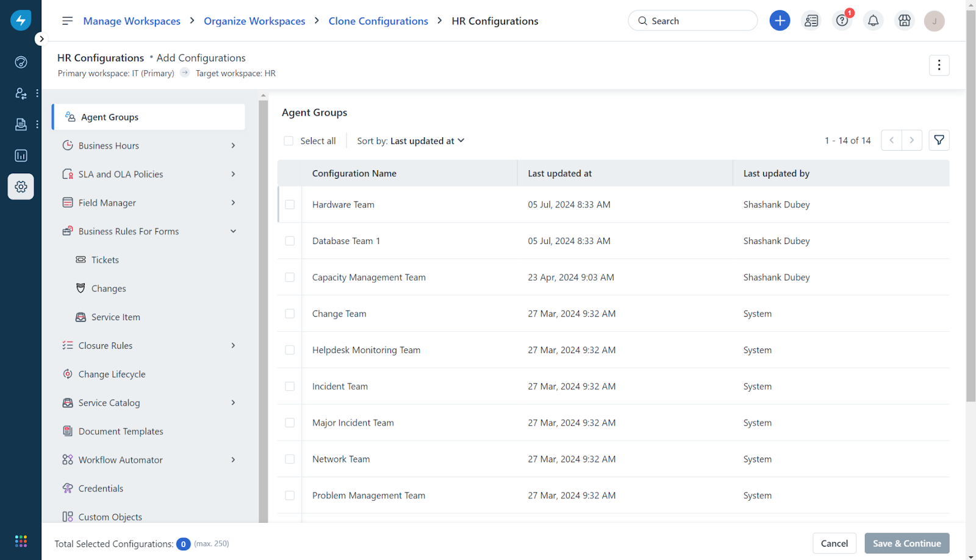Image resolution: width=976 pixels, height=560 pixels.
Task: Click the Change Lifecycle icon
Action: (x=68, y=374)
